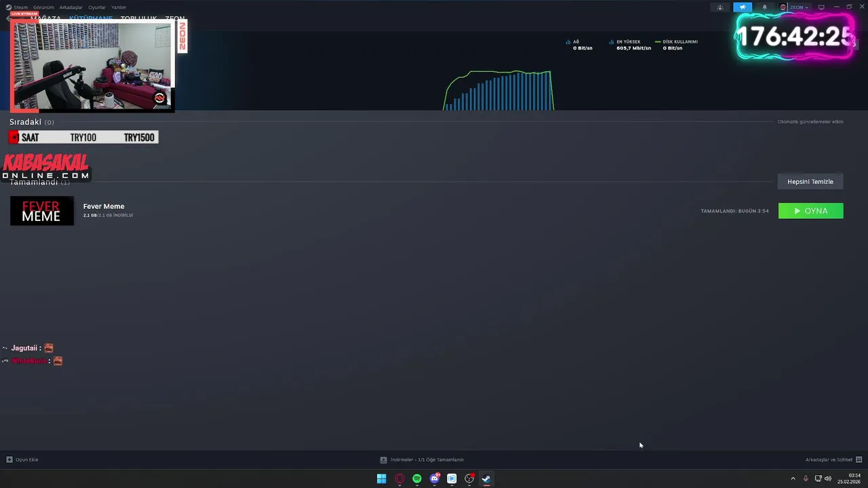Open taskbar clock showing 03:54
Image resolution: width=868 pixels, height=488 pixels.
(x=849, y=479)
